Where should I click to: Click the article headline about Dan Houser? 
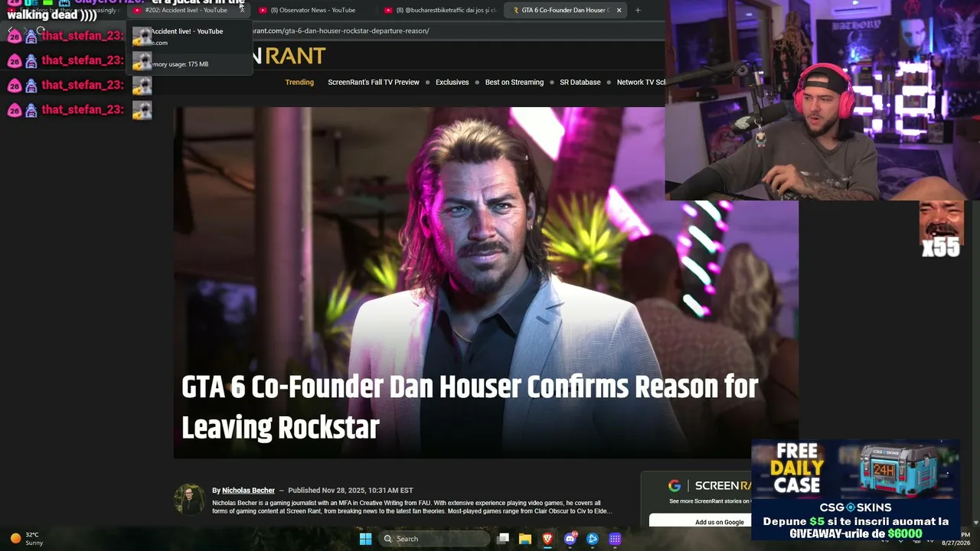[x=469, y=407]
